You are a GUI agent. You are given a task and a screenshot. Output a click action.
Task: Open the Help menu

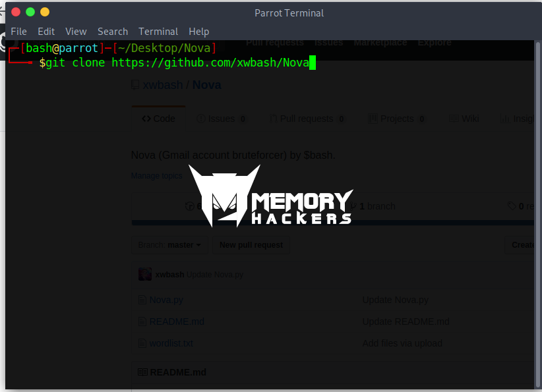198,32
